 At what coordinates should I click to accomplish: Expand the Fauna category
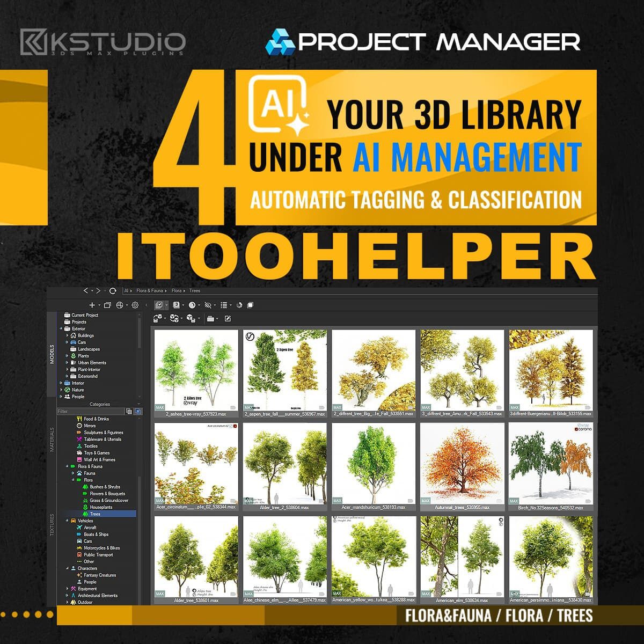(x=74, y=473)
